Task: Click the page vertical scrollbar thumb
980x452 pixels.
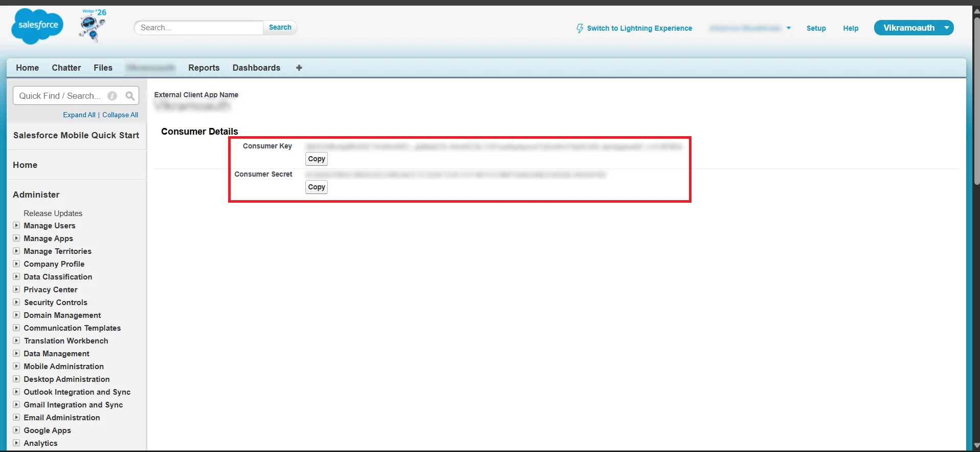Action: (976, 102)
